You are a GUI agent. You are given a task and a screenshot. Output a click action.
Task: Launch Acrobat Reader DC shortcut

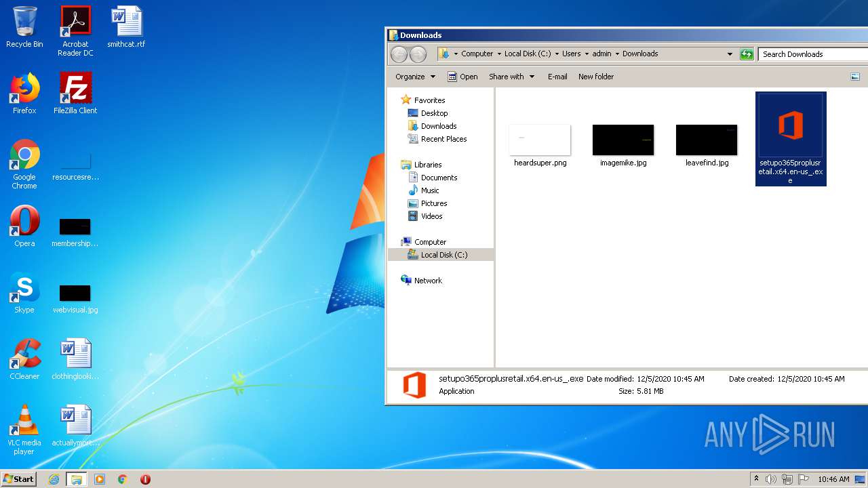pyautogui.click(x=75, y=31)
